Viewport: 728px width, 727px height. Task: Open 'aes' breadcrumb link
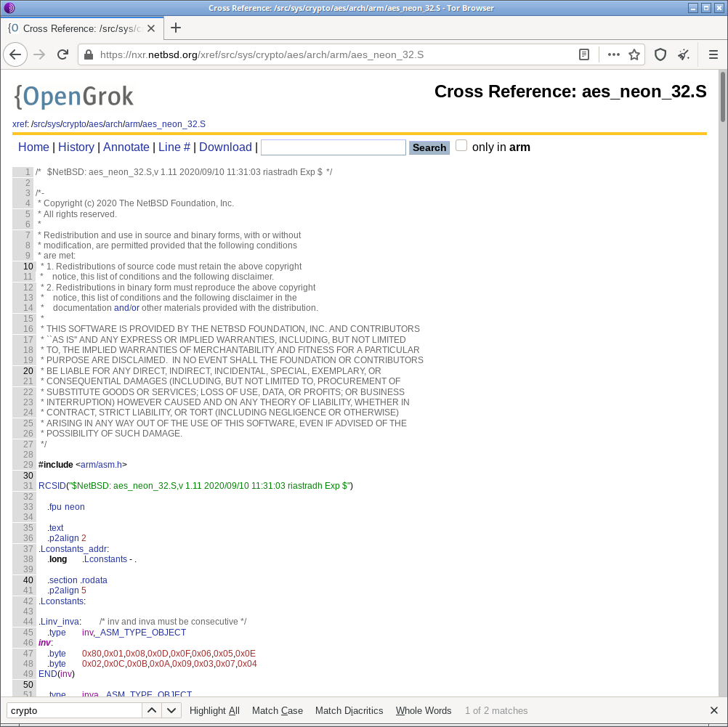[x=96, y=124]
